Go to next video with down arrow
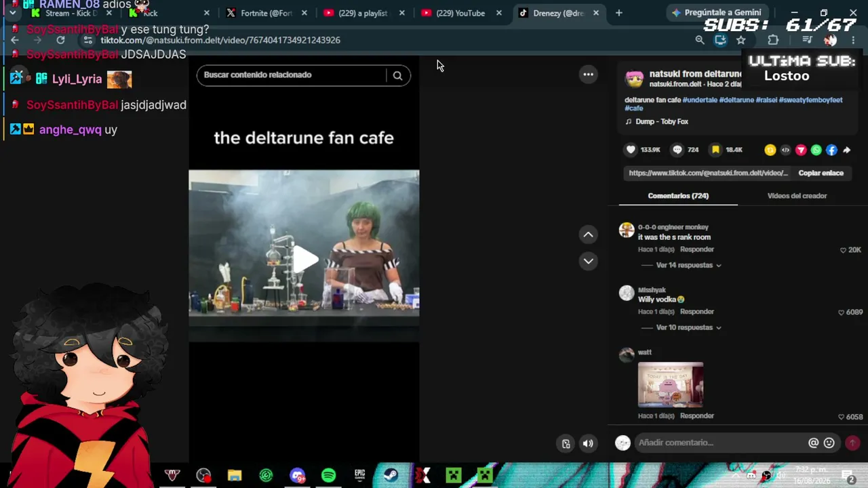 tap(588, 261)
